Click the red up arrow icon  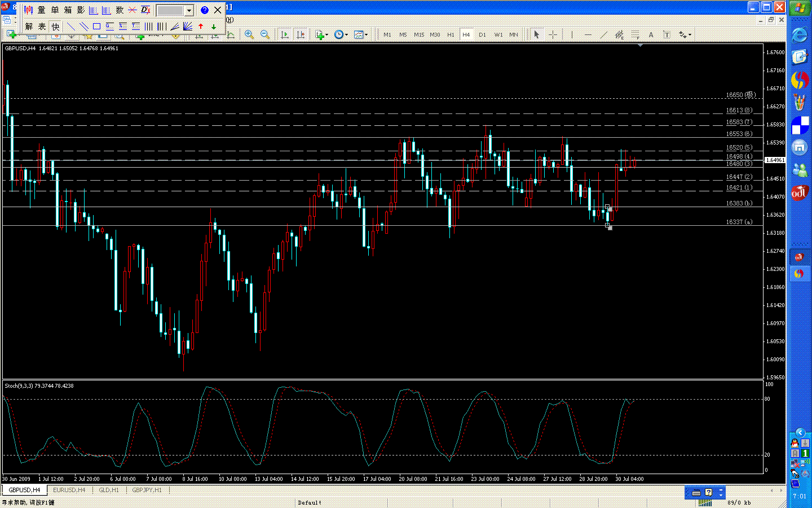[x=201, y=27]
